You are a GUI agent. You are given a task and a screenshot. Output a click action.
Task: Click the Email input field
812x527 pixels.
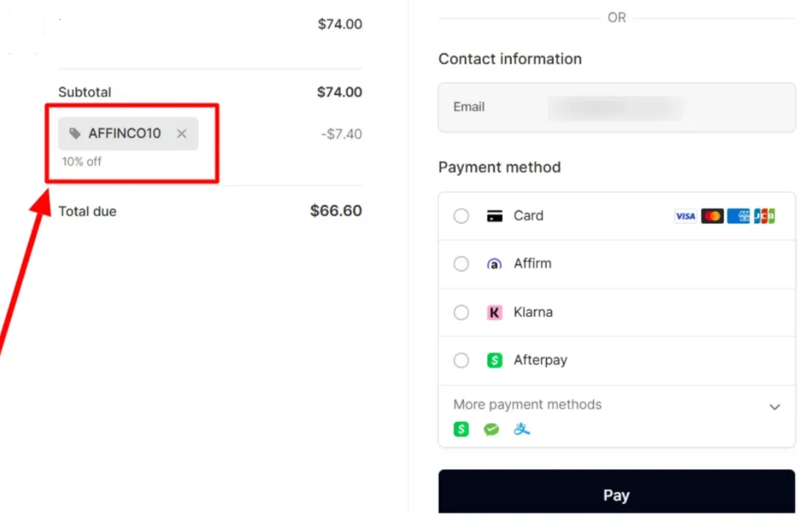coord(616,107)
